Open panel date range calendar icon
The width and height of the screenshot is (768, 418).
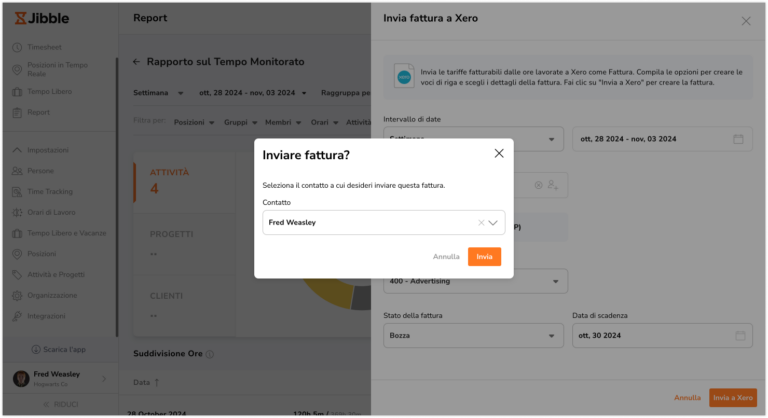(x=738, y=139)
